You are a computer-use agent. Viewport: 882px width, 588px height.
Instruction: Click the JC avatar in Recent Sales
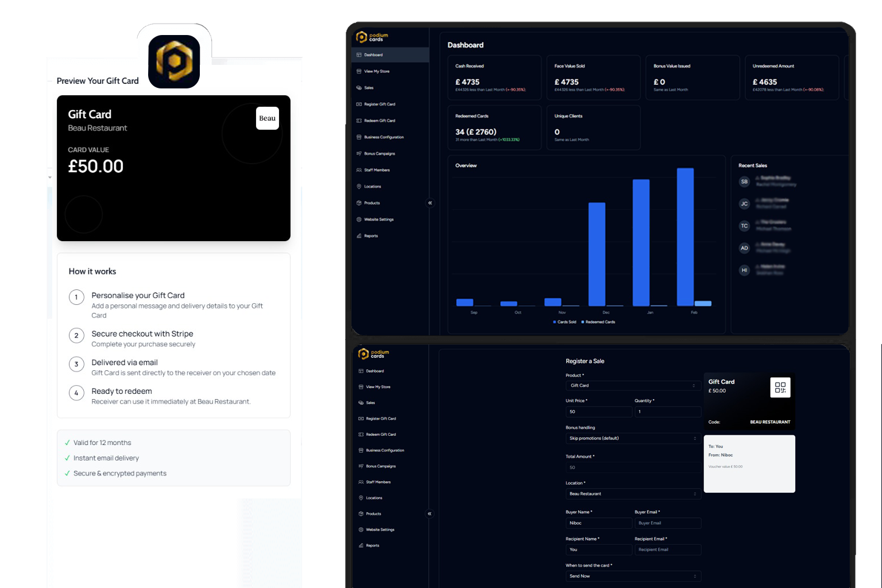[x=745, y=204]
